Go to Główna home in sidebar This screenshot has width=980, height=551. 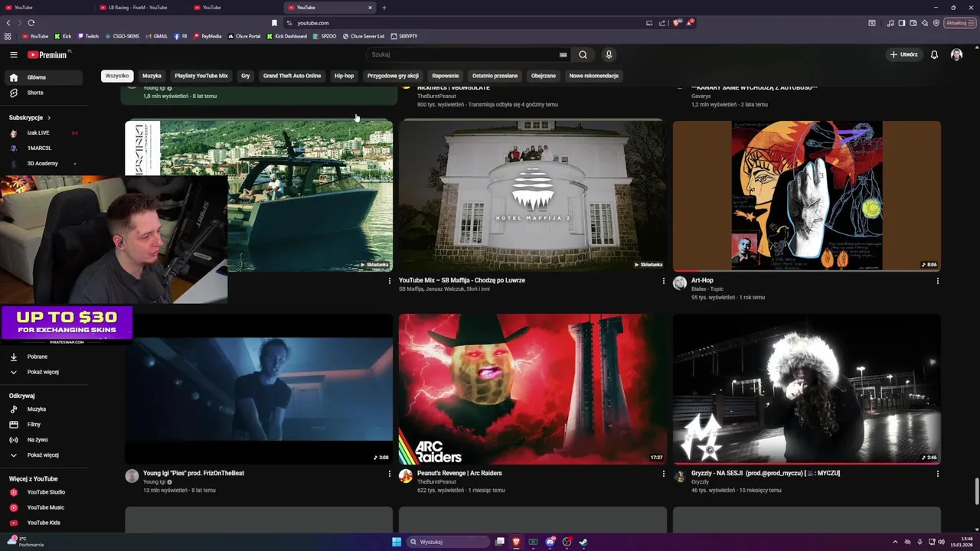44,77
